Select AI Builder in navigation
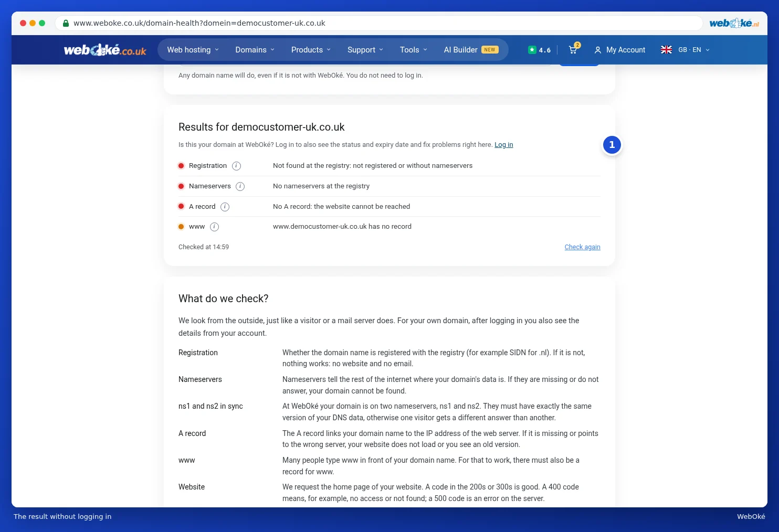 click(x=471, y=50)
